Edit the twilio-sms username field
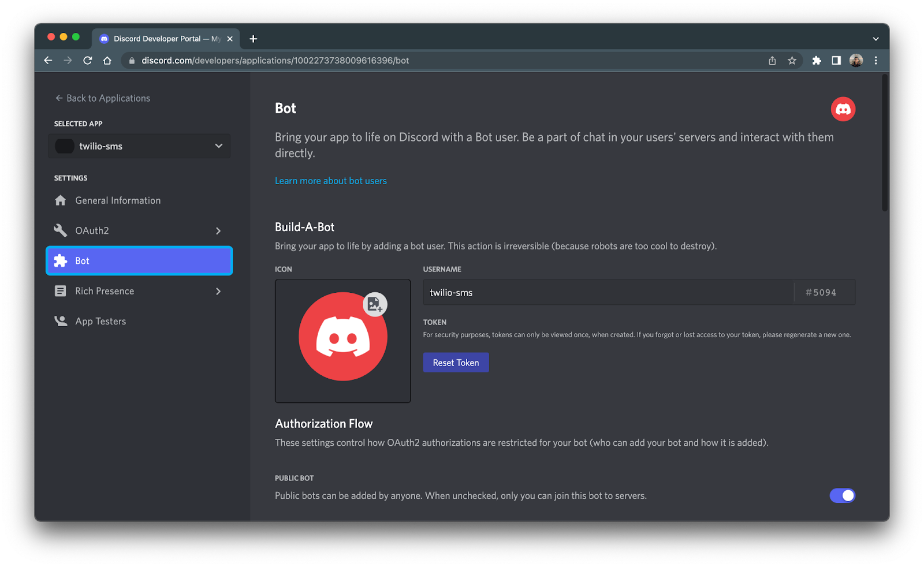The image size is (924, 567). (608, 293)
